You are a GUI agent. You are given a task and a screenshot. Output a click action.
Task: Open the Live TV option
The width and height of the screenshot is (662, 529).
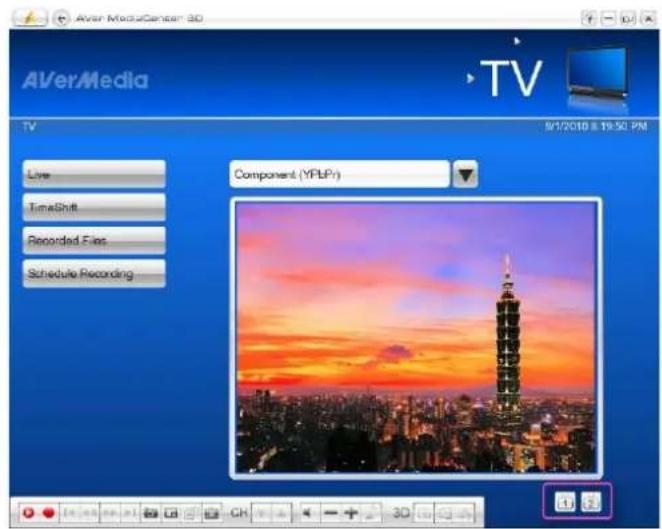[x=94, y=174]
